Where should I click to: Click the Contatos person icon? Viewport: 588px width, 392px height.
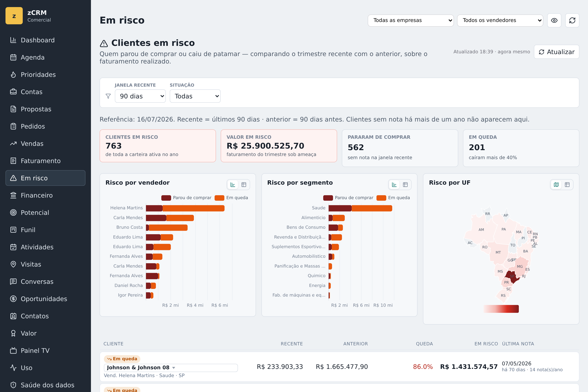click(x=13, y=316)
